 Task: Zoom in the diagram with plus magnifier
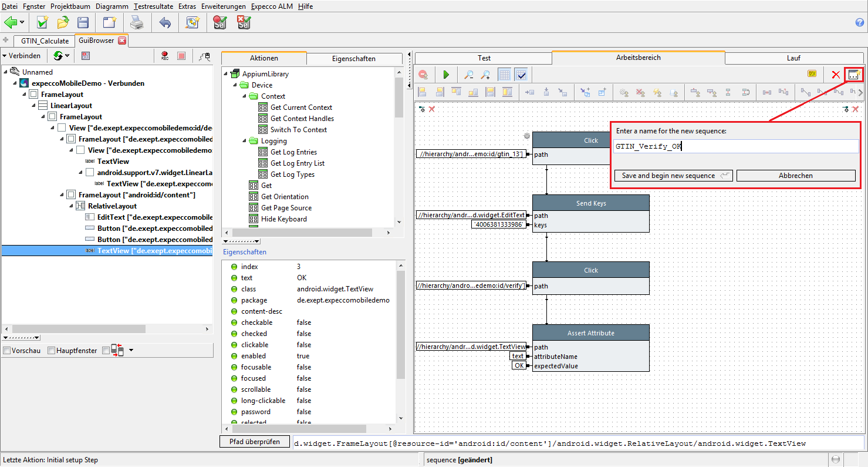485,75
